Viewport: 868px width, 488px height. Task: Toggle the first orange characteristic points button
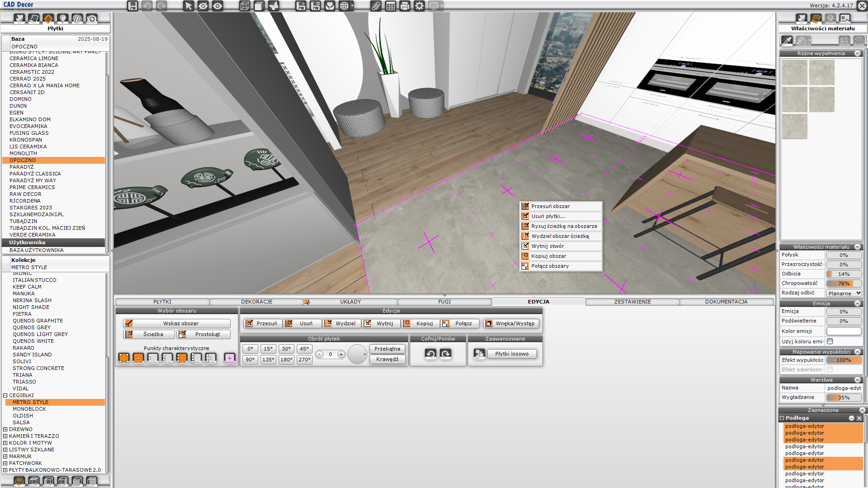[123, 358]
